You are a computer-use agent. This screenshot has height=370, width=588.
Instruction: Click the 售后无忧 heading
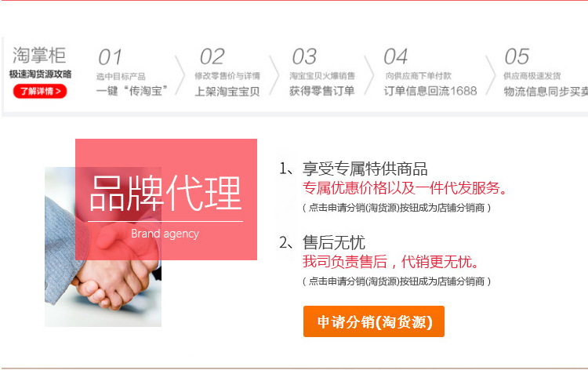[334, 242]
